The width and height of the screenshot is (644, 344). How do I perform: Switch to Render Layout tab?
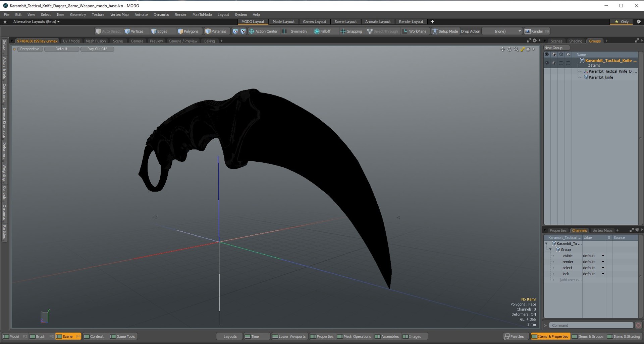tap(411, 22)
